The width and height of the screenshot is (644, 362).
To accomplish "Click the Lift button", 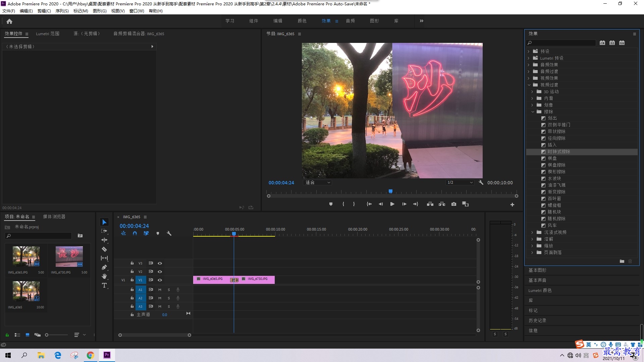I will (430, 204).
